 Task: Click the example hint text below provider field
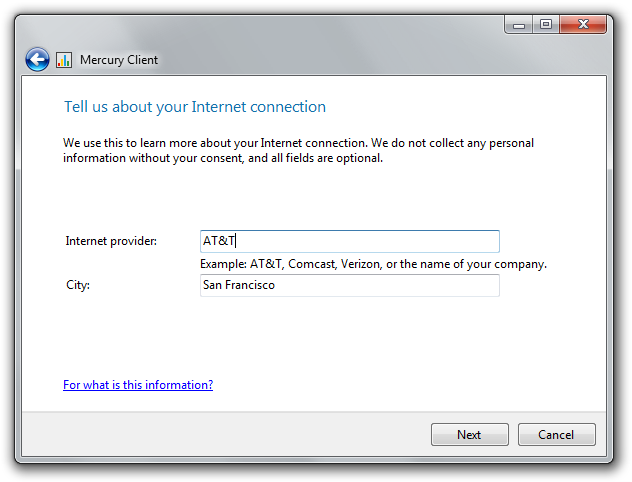tap(373, 264)
